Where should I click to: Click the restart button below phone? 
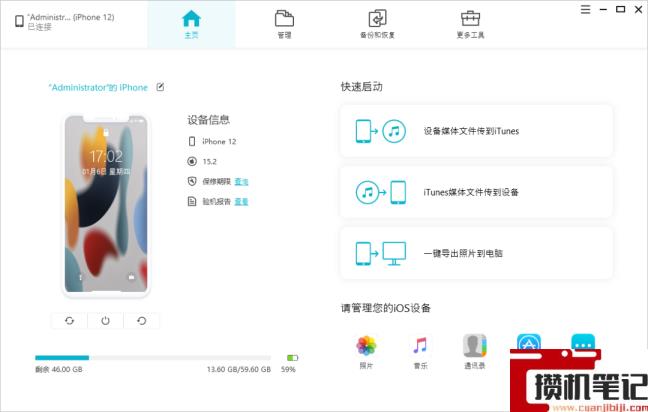pos(141,321)
